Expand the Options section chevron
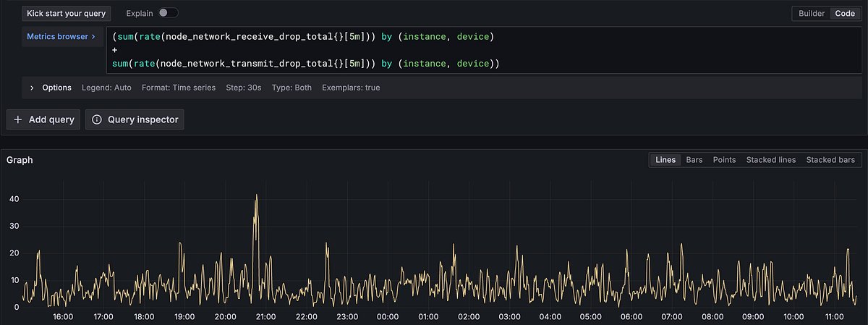Screen dimensions: 868x325 pos(32,88)
